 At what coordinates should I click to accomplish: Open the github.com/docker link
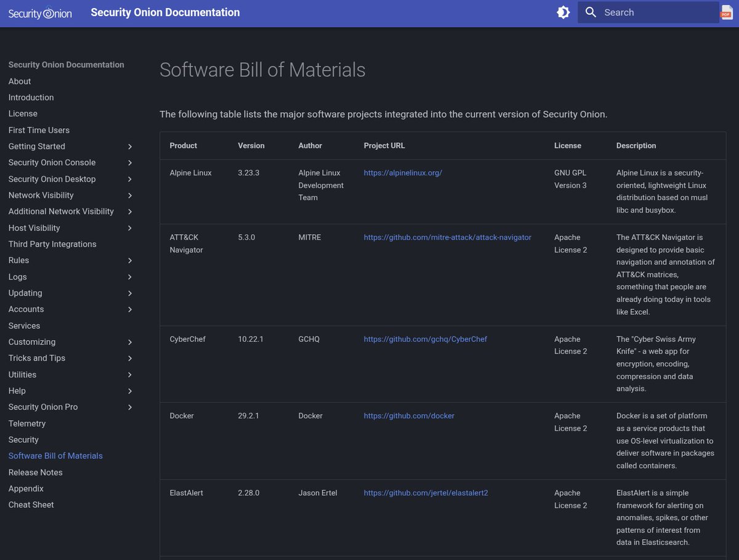coord(409,416)
